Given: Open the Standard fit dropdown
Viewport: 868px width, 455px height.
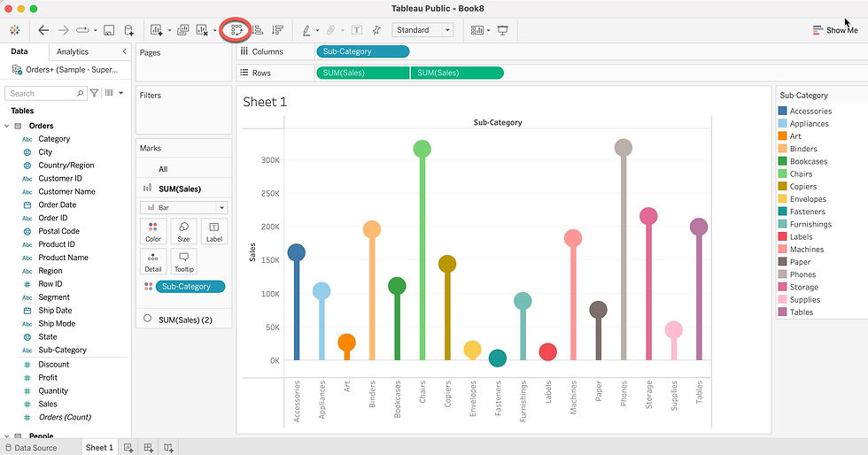Looking at the screenshot, I should (x=422, y=30).
